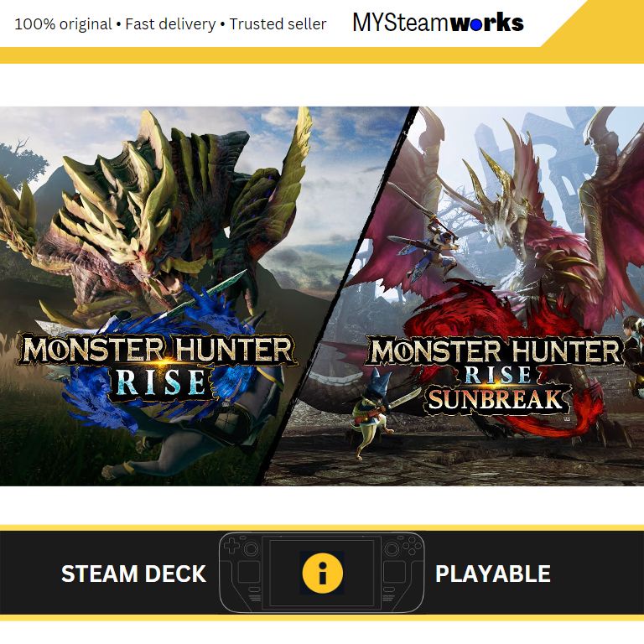Click the Steam Deck device outline graphic
644x644 pixels.
[x=322, y=572]
